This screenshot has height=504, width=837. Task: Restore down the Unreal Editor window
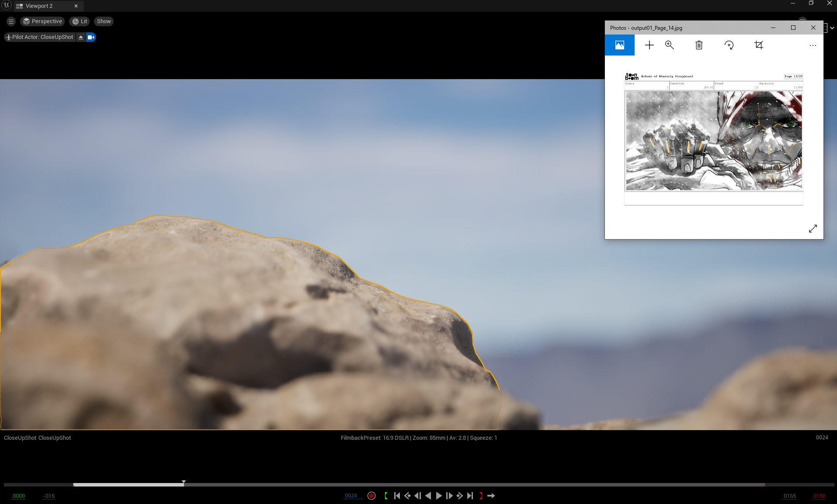[811, 3]
